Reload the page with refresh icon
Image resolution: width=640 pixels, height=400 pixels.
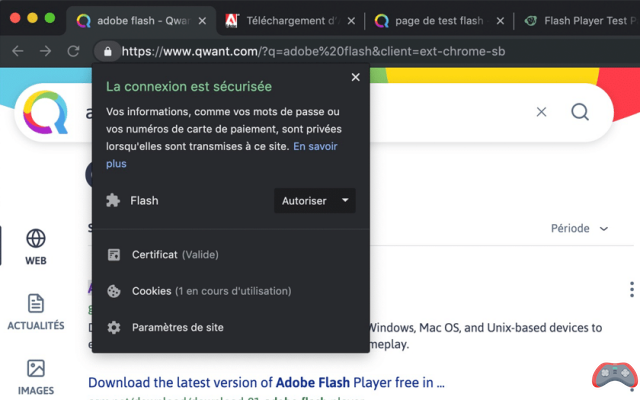pos(73,51)
